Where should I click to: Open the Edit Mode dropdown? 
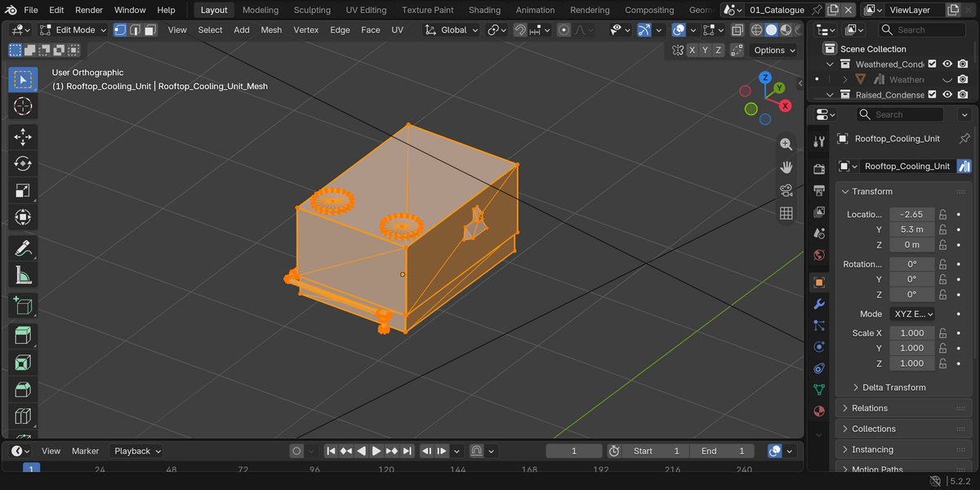coord(73,29)
